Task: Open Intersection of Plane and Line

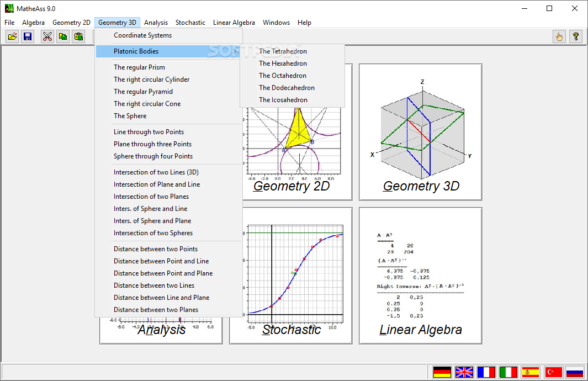Action: click(x=169, y=184)
